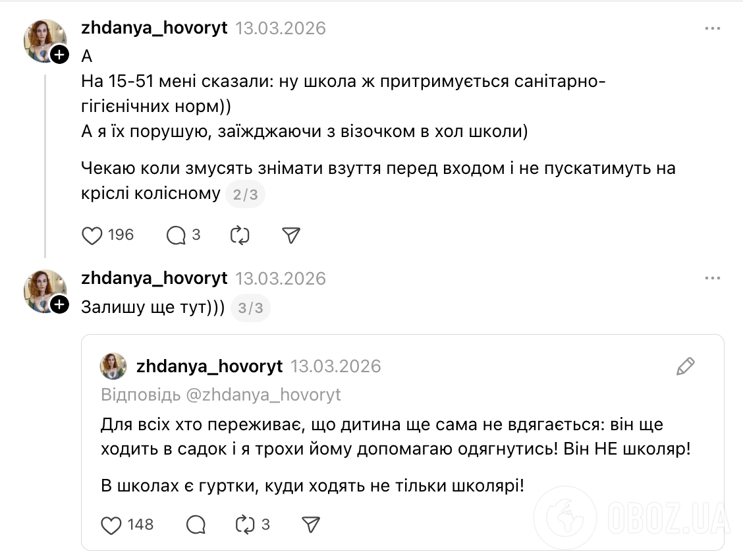Open more options on the second post
743x560 pixels.
713,278
